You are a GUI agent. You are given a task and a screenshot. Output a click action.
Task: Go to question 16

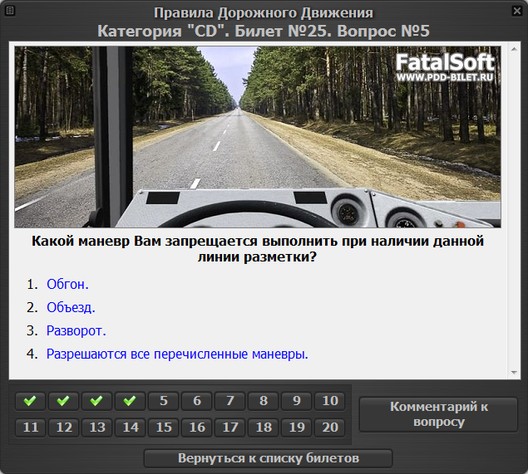pos(197,428)
